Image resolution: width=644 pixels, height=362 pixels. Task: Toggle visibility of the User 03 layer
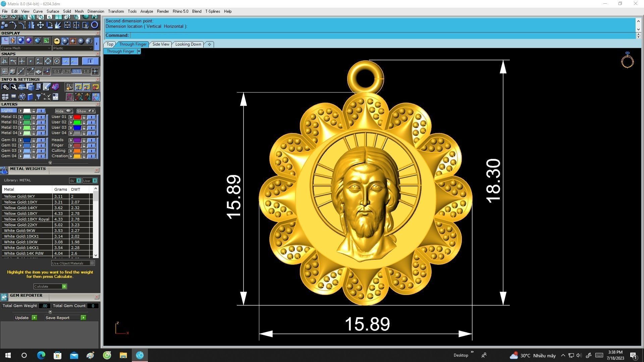[x=92, y=128]
